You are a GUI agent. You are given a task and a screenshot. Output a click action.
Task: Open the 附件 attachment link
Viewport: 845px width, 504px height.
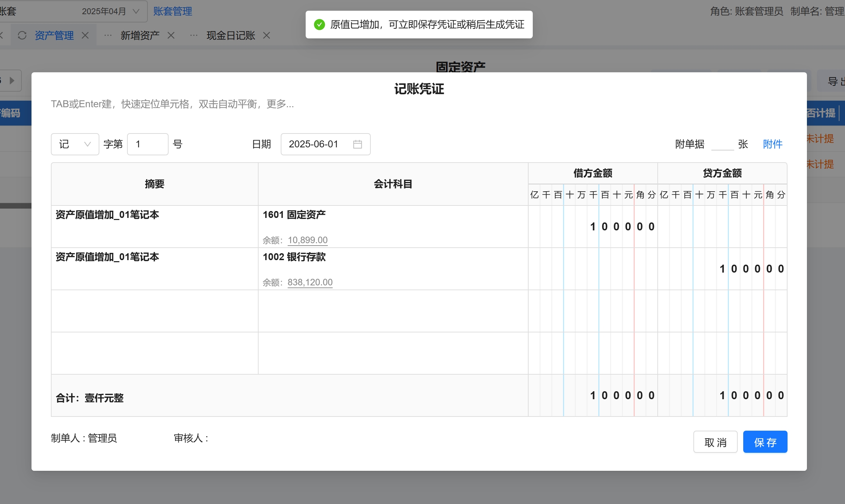773,144
